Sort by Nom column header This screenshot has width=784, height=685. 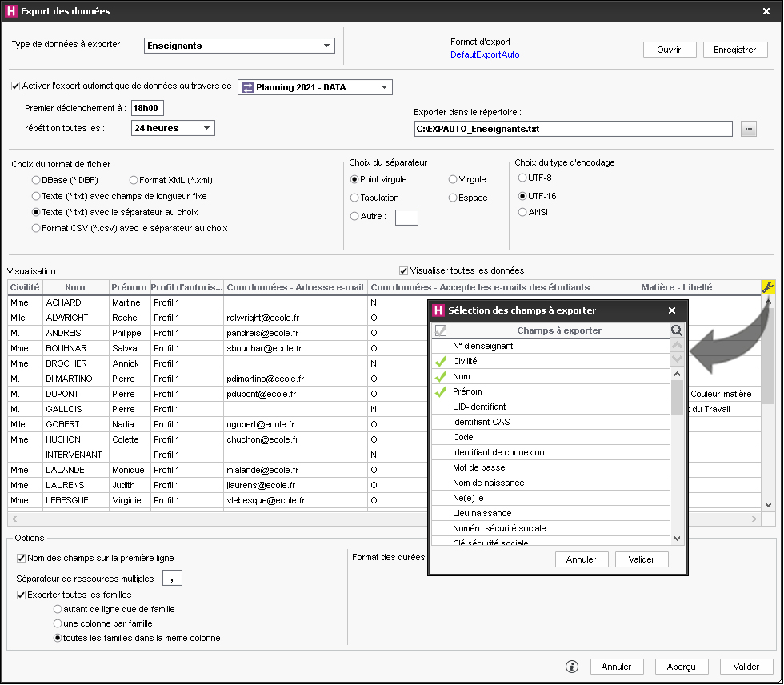coord(75,287)
